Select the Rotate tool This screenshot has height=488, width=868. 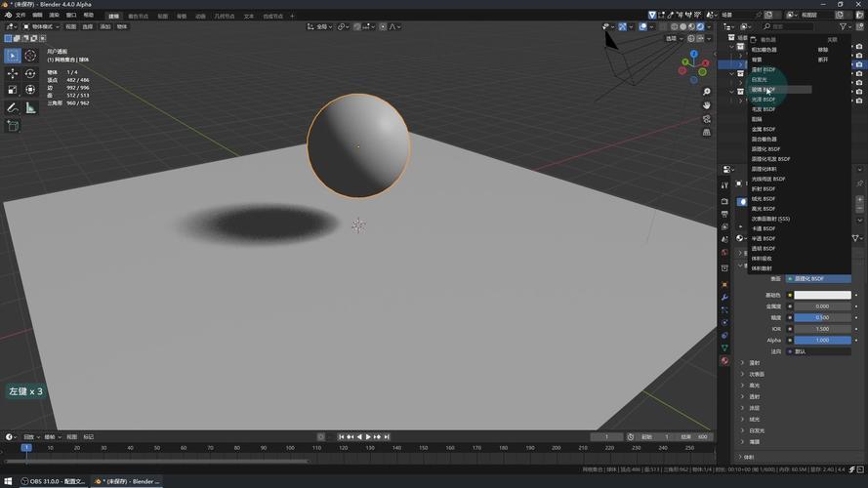pyautogui.click(x=30, y=73)
